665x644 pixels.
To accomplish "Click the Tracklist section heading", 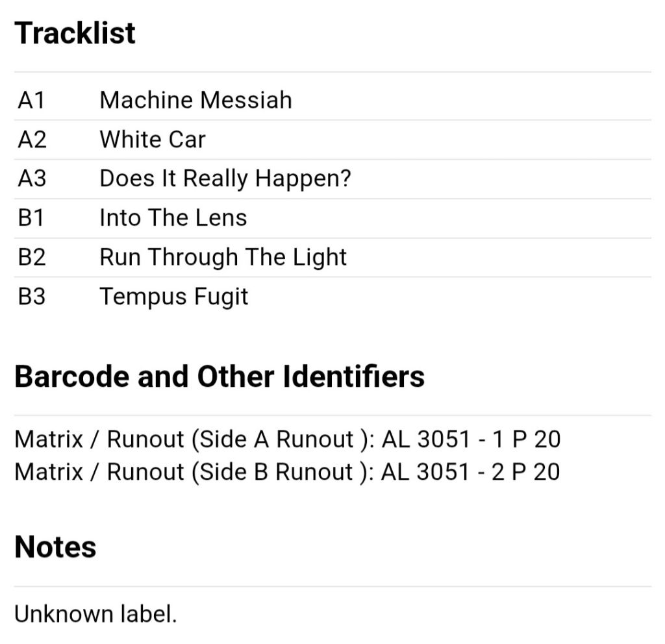I will coord(75,33).
